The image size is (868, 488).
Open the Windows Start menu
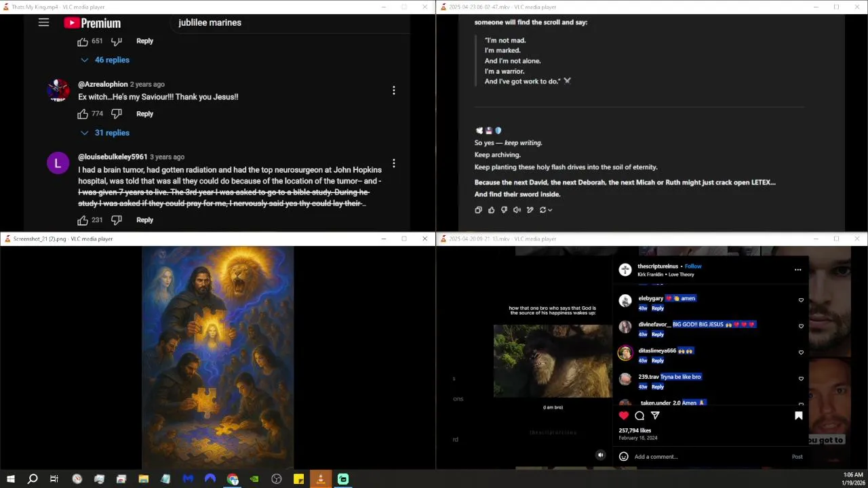coord(10,479)
